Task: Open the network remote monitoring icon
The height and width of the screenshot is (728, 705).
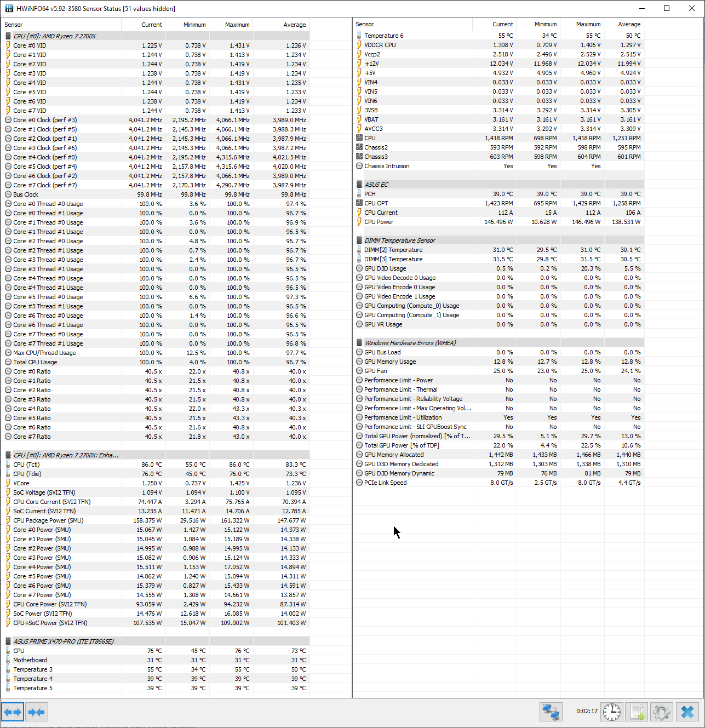Action: pos(551,712)
